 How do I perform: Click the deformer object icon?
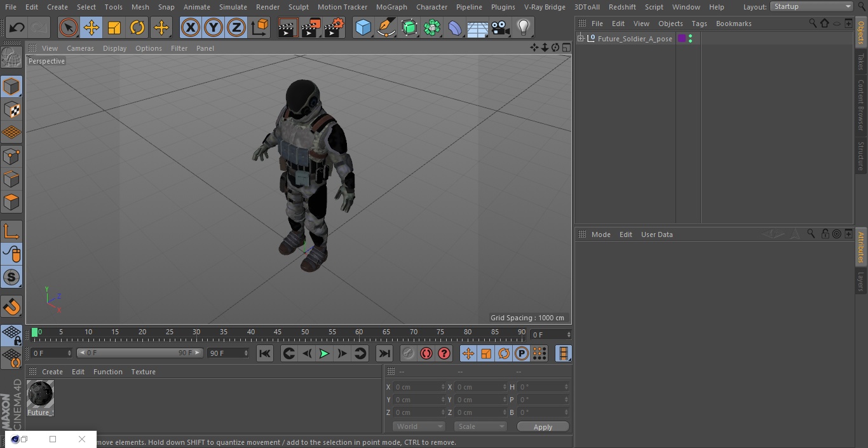click(454, 27)
